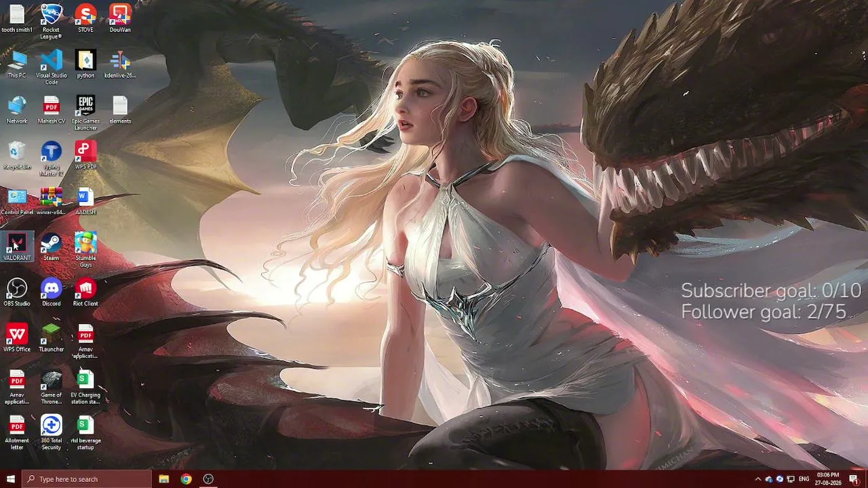Select the tooth smith1 file on desktop
Screen dimensions: 868x488
point(17,19)
